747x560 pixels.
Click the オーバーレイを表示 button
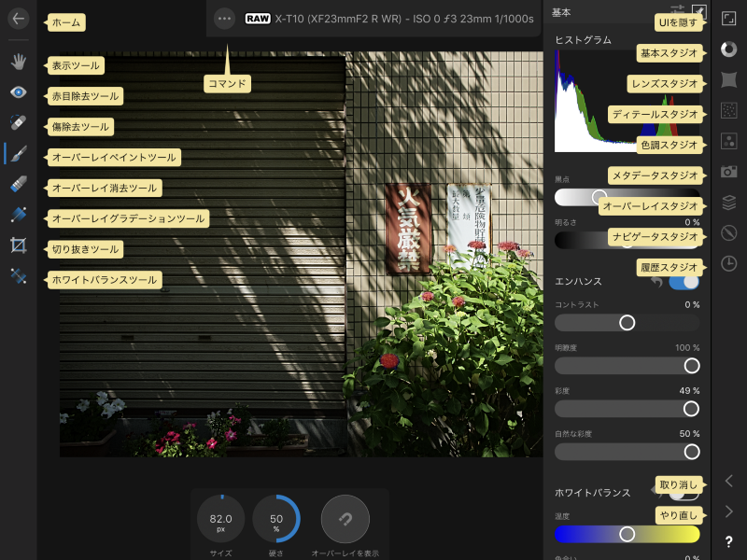345,519
